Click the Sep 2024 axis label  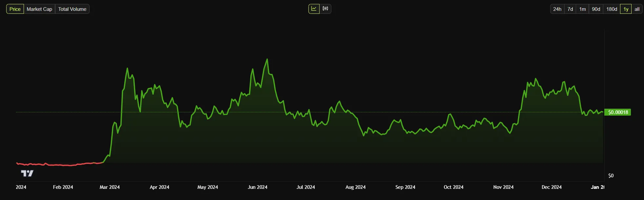pyautogui.click(x=405, y=187)
